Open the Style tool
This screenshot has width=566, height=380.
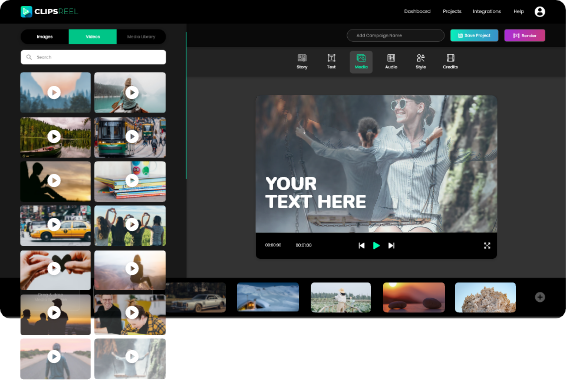(x=421, y=62)
